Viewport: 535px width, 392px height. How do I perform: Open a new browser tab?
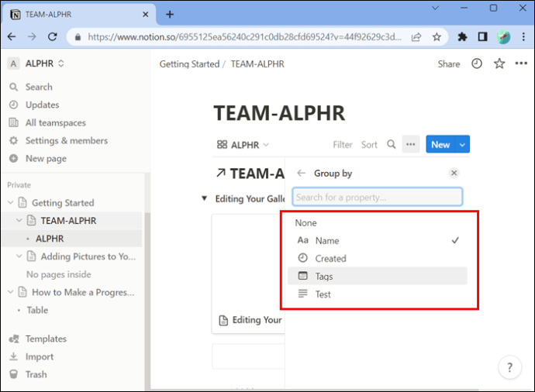pyautogui.click(x=170, y=14)
